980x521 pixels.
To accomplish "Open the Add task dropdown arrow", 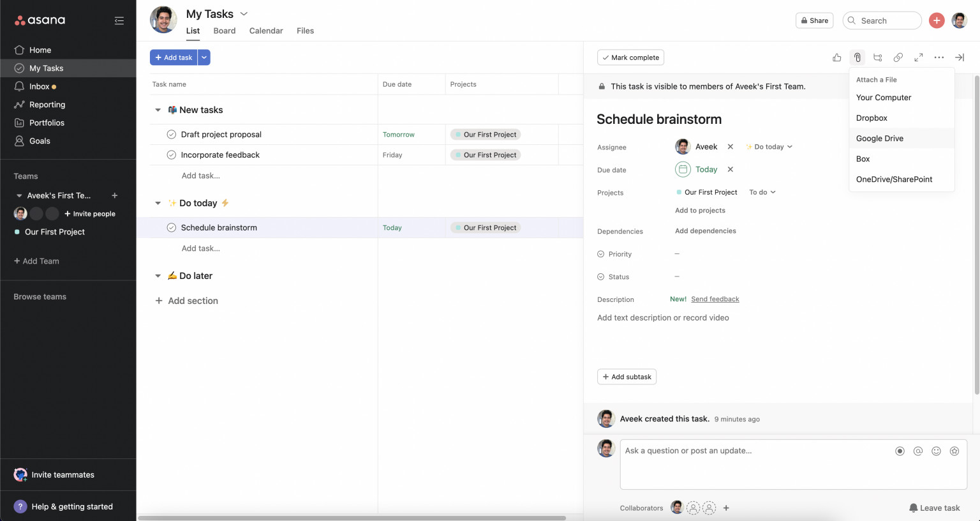I will click(x=204, y=57).
